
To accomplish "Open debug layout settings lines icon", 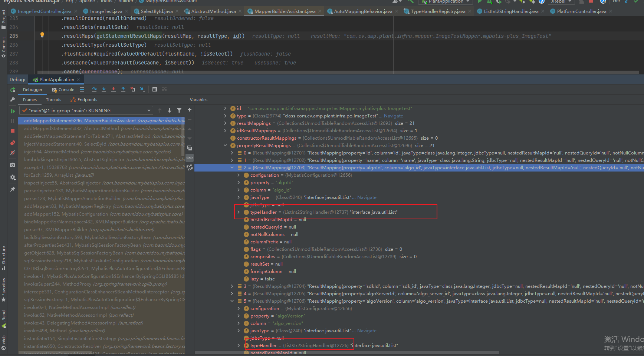I will pyautogui.click(x=164, y=89).
